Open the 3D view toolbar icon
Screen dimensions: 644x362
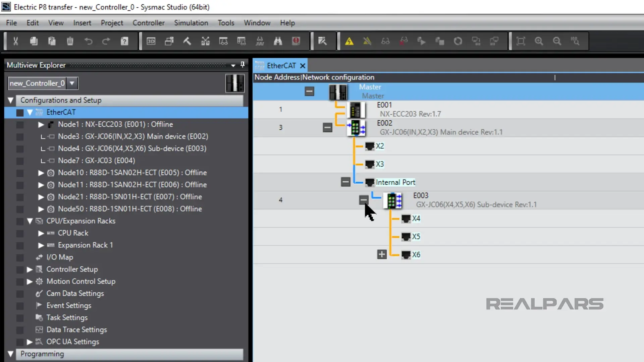pyautogui.click(x=151, y=41)
